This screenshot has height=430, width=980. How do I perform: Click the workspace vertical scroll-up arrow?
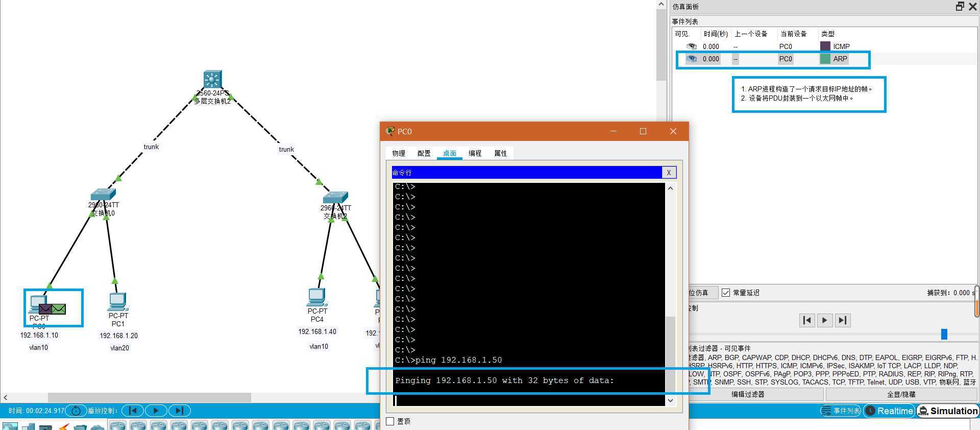[661, 5]
